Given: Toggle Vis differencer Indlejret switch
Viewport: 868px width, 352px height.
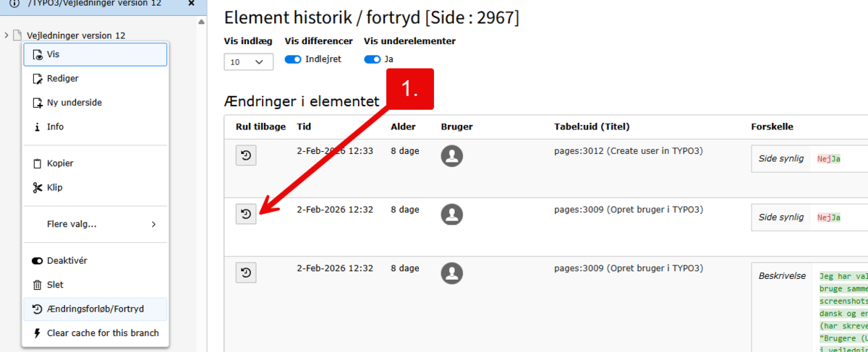Looking at the screenshot, I should (293, 59).
